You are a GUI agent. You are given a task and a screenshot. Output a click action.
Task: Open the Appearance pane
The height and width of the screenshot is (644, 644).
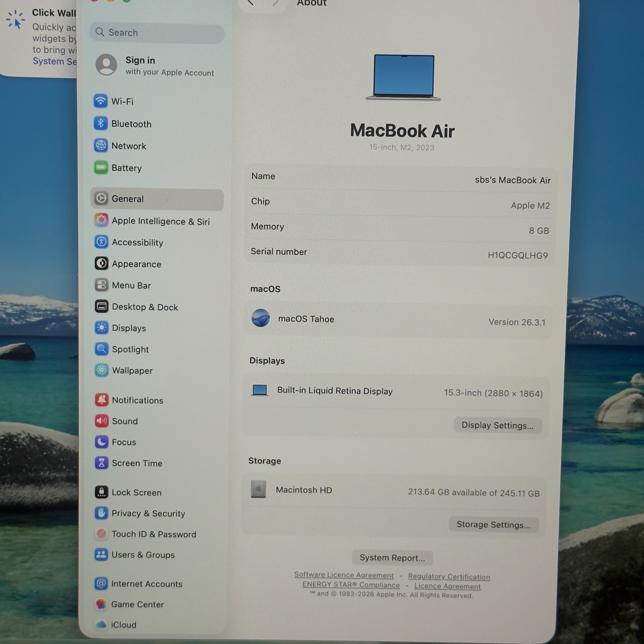(x=157, y=264)
